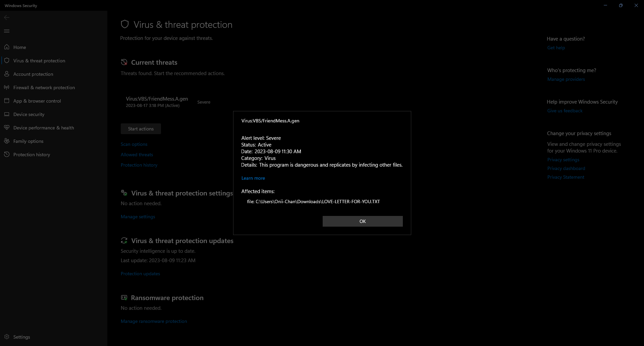Click Learn more link in dialog

[x=253, y=178]
